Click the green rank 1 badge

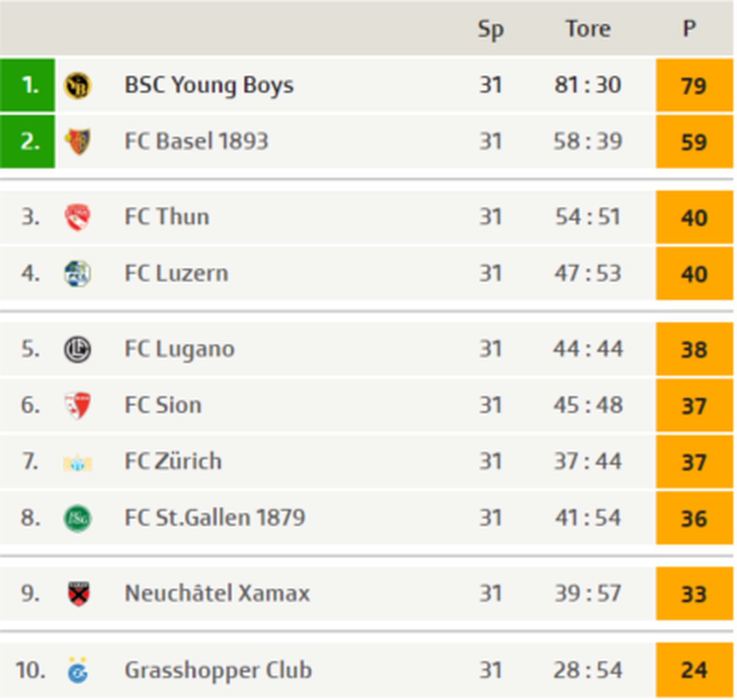pos(28,85)
